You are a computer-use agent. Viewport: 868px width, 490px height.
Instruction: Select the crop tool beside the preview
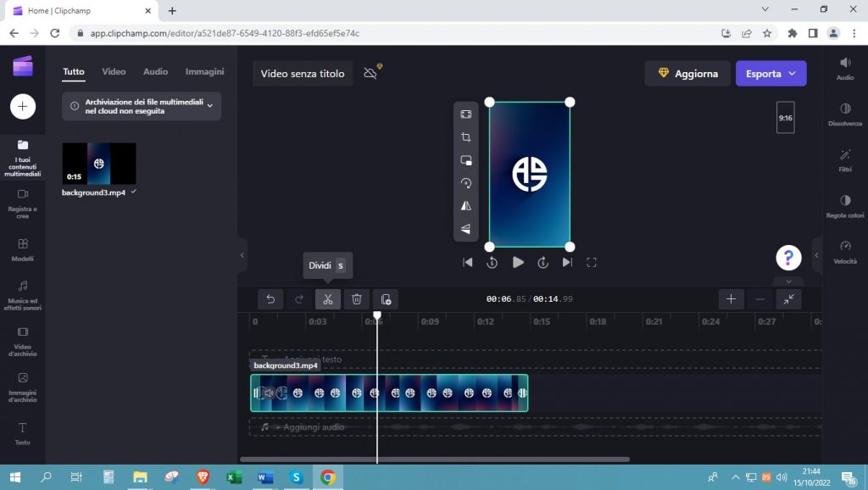coord(466,137)
